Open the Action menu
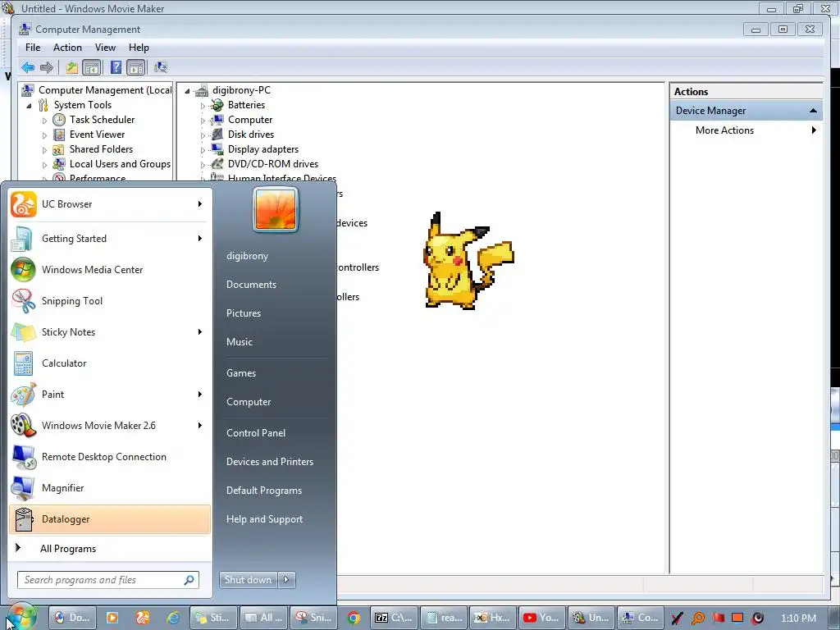 67,48
